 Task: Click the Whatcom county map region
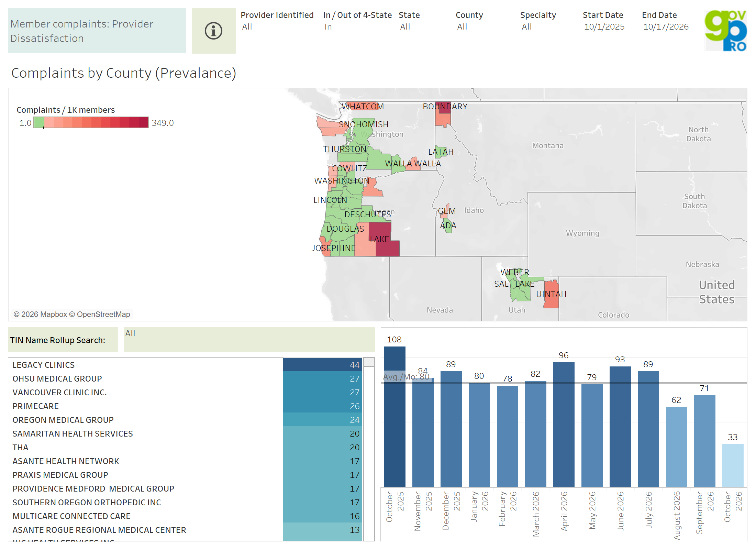[363, 106]
